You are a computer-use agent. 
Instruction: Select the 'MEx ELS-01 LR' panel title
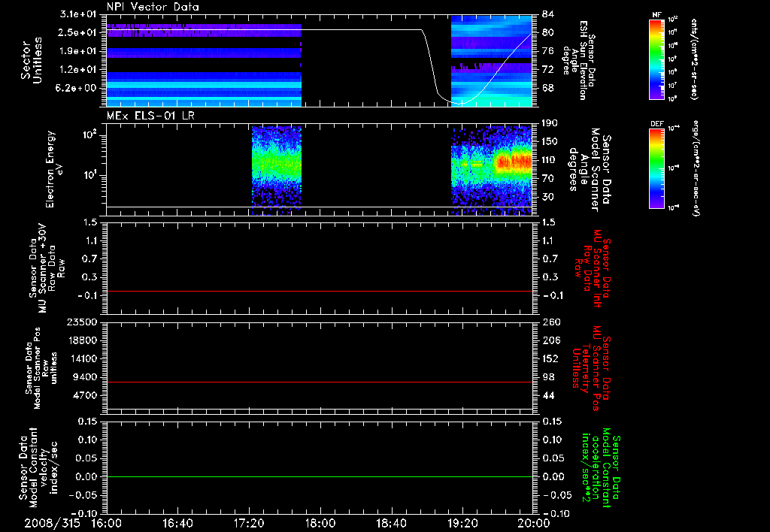[x=150, y=116]
